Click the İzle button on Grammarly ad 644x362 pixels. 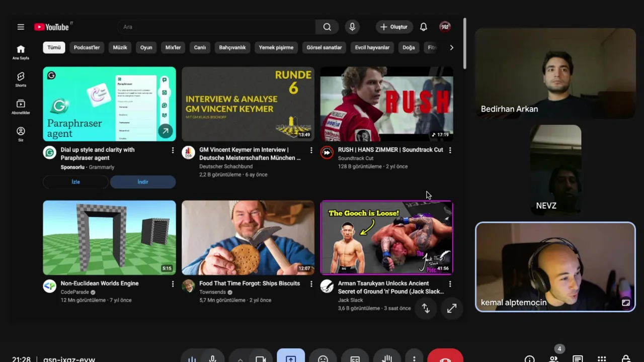tap(75, 182)
